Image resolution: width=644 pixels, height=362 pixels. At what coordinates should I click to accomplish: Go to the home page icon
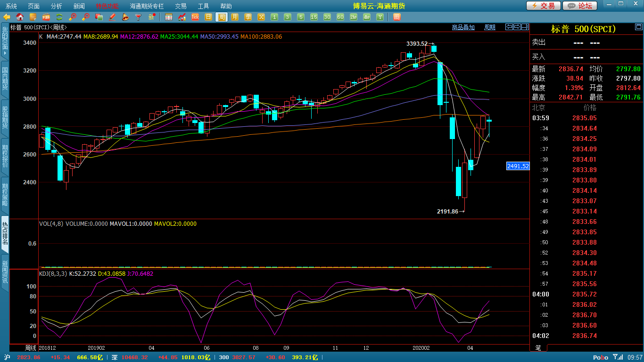20,17
